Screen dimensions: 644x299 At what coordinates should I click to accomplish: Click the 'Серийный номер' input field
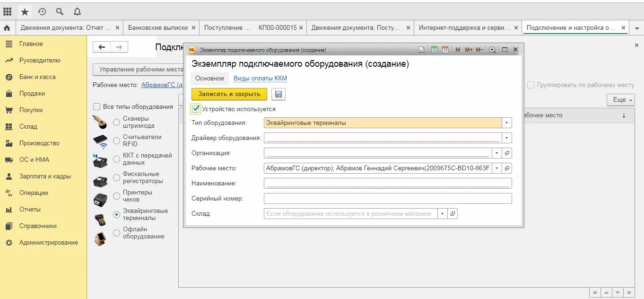pyautogui.click(x=388, y=198)
